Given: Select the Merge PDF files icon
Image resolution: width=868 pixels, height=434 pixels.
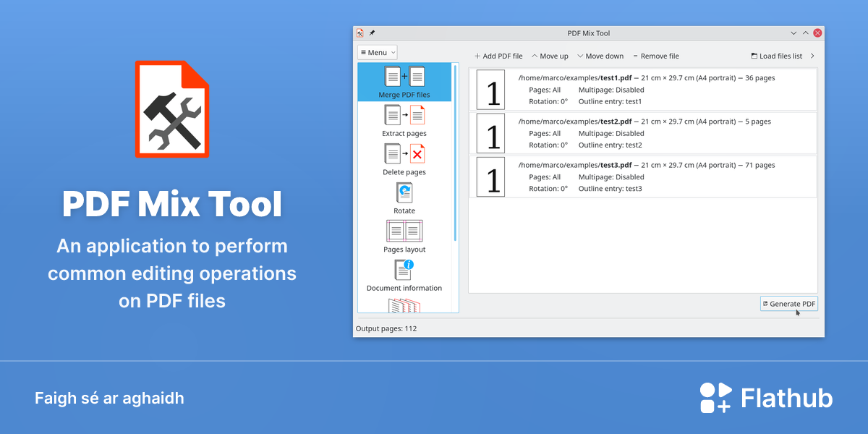Looking at the screenshot, I should click(404, 77).
